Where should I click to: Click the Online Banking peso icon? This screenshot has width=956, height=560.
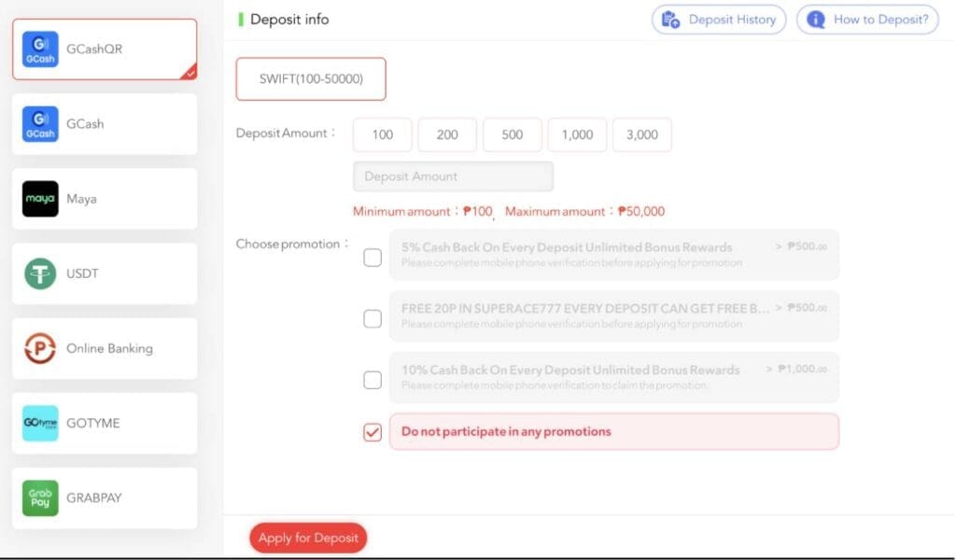(x=40, y=348)
